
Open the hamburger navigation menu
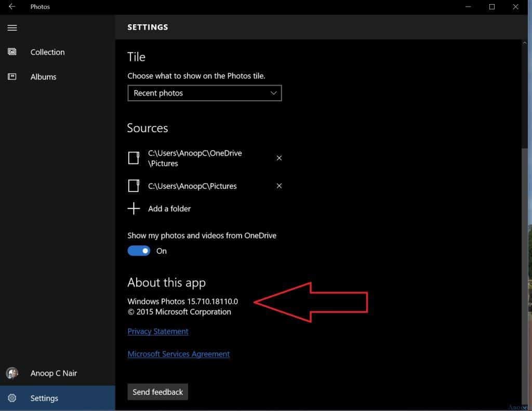(x=12, y=28)
